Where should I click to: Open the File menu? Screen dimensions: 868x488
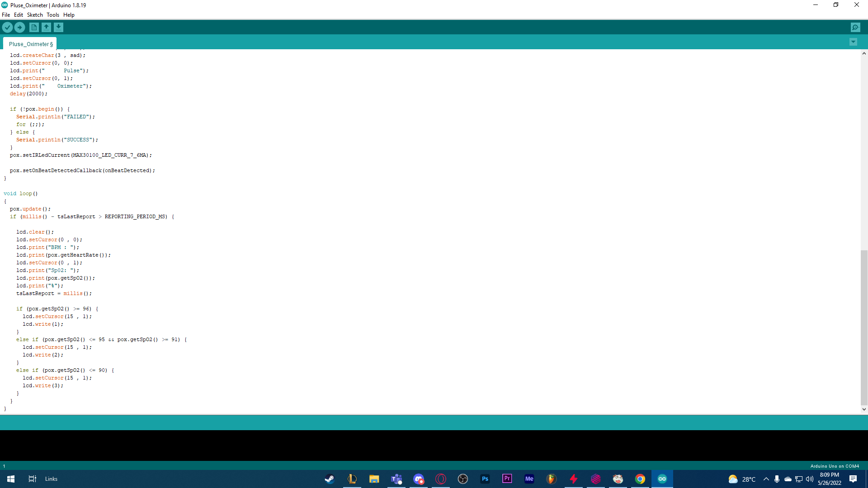[6, 15]
